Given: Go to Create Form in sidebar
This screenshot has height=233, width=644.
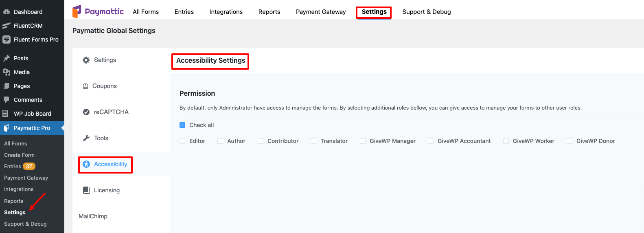Looking at the screenshot, I should tap(19, 155).
